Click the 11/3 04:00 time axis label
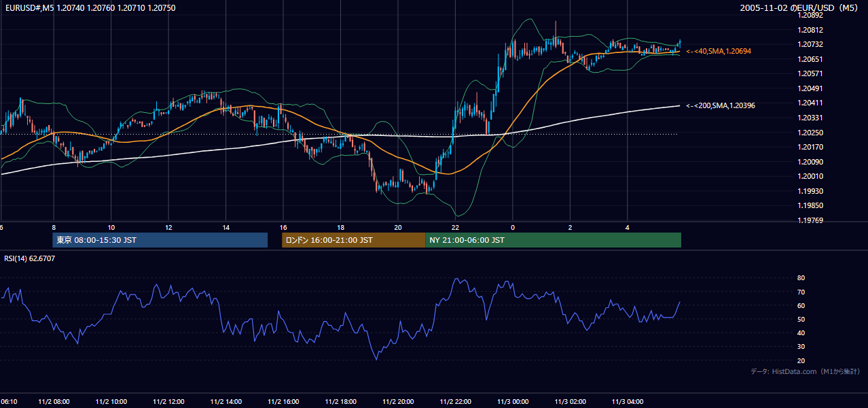Viewport: 868px width, 408px height. pos(627,402)
